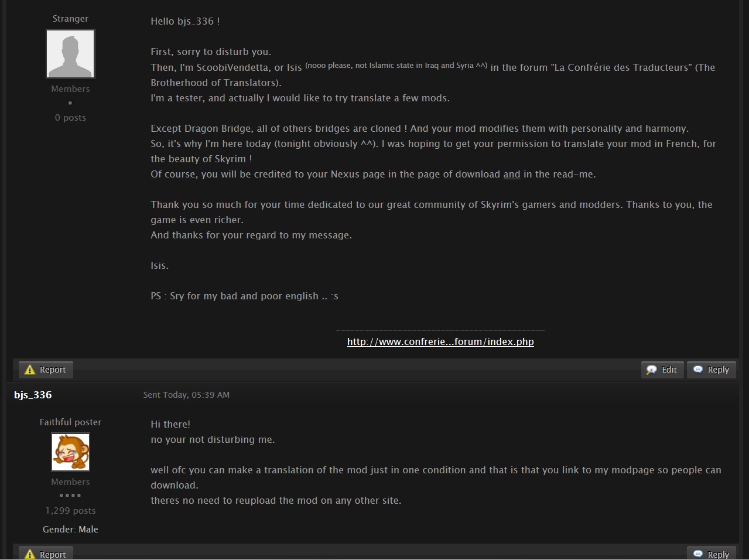This screenshot has width=749, height=560.
Task: Click the Faithful poster rank label
Action: tap(70, 422)
